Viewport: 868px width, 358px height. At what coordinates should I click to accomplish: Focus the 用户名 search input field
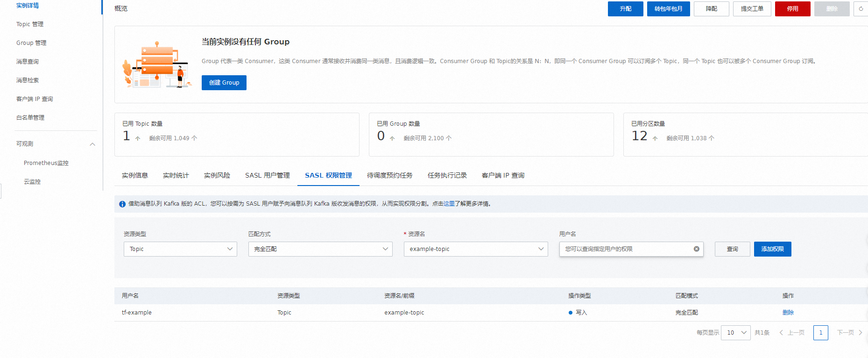click(x=626, y=249)
